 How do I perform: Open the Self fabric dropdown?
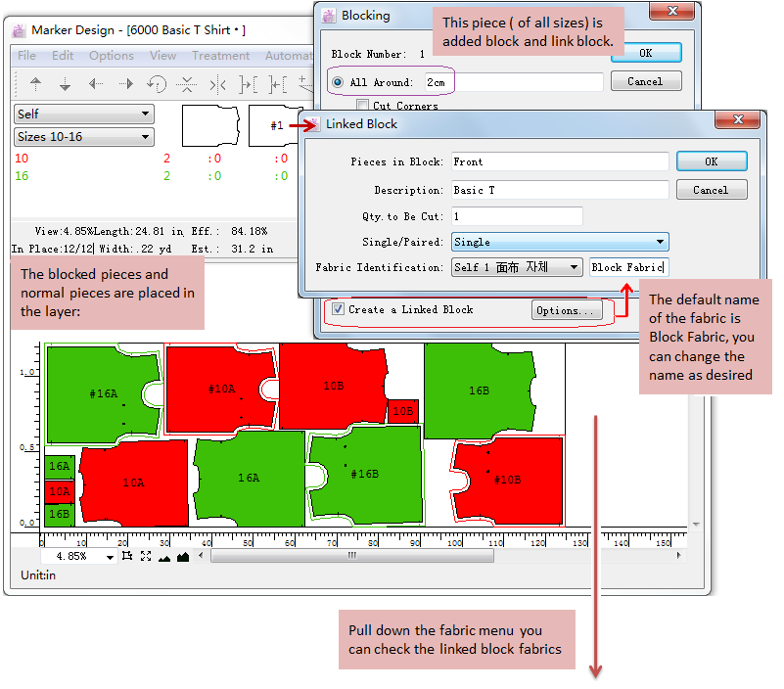click(x=84, y=115)
